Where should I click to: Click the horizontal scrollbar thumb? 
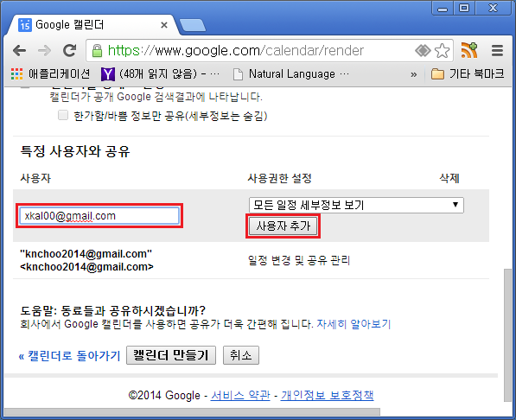point(192,411)
